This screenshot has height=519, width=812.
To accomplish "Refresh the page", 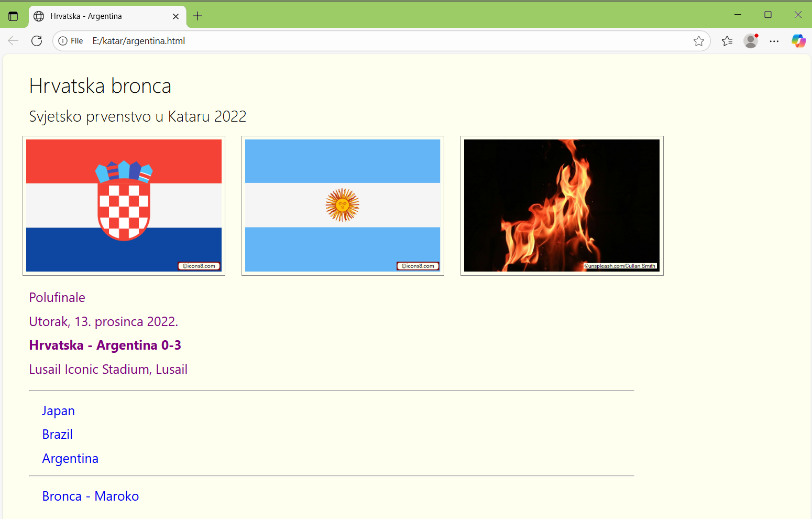I will pyautogui.click(x=37, y=41).
